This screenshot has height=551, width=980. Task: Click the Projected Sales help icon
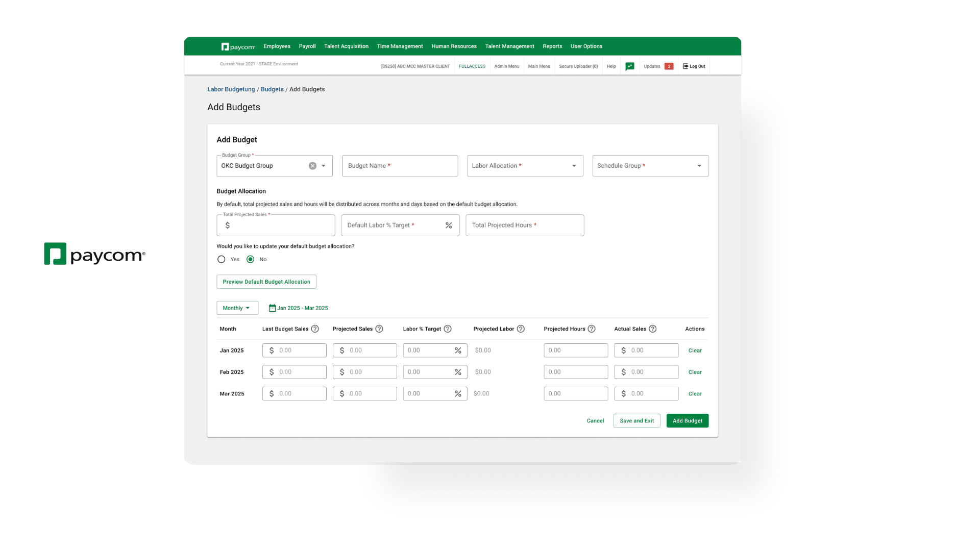click(379, 329)
